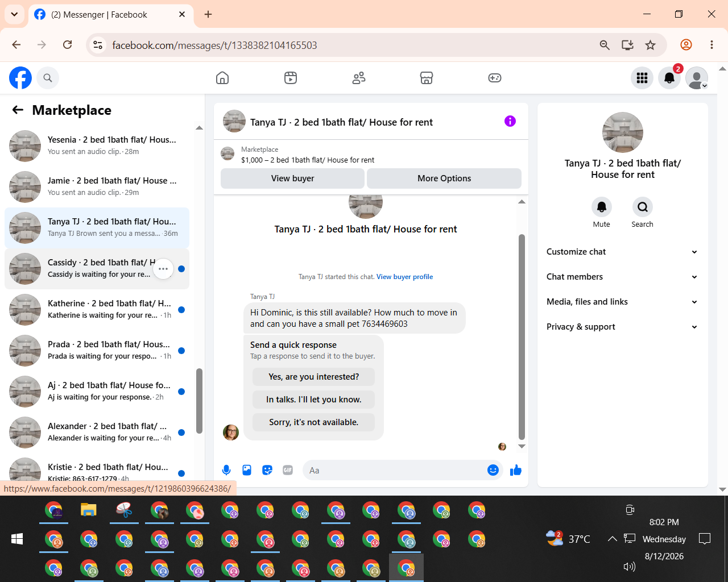This screenshot has width=728, height=582.
Task: Expand Media, files and links section
Action: (623, 302)
